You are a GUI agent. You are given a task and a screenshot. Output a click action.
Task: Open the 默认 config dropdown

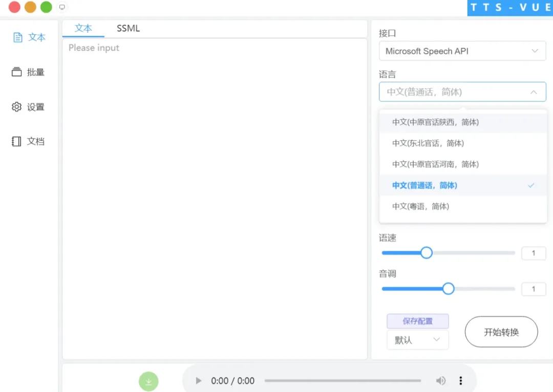(x=418, y=340)
